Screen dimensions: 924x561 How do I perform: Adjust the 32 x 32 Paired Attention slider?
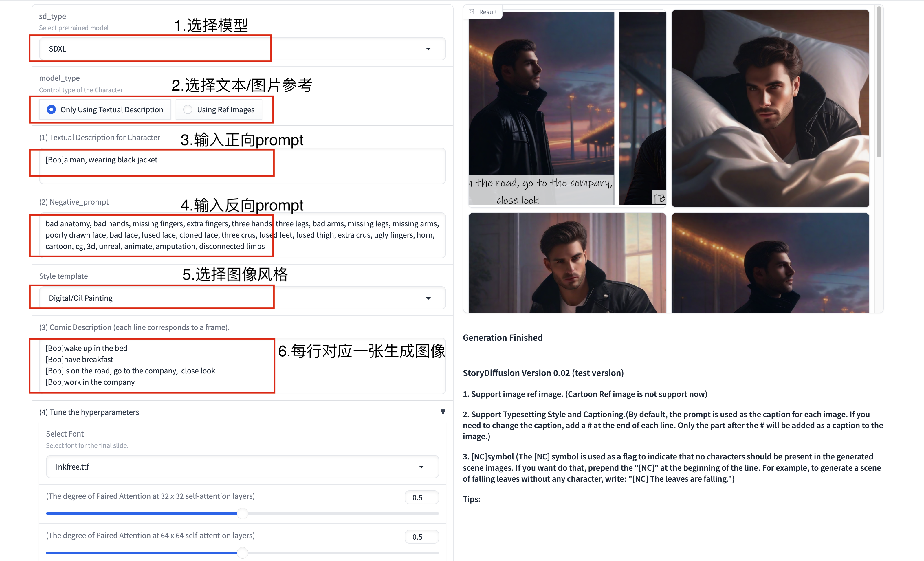[x=242, y=513]
